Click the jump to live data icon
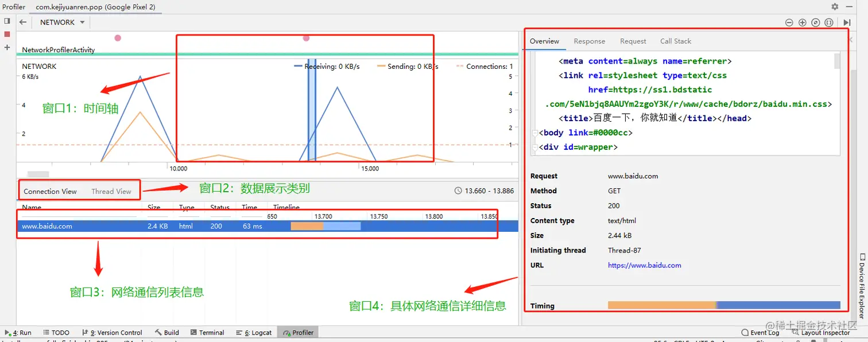 tap(847, 22)
